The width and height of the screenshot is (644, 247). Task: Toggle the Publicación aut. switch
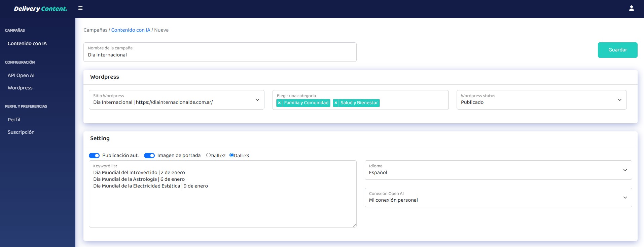click(94, 156)
